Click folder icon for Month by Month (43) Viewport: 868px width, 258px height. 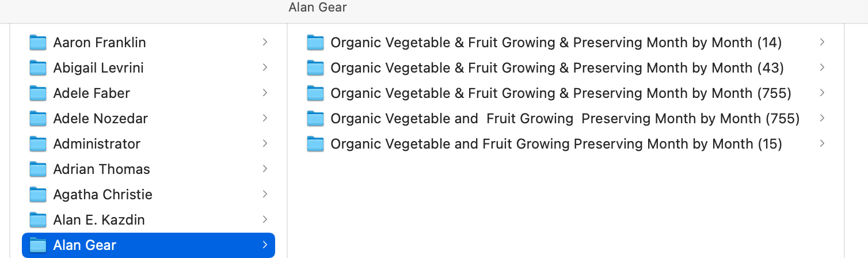pos(315,68)
